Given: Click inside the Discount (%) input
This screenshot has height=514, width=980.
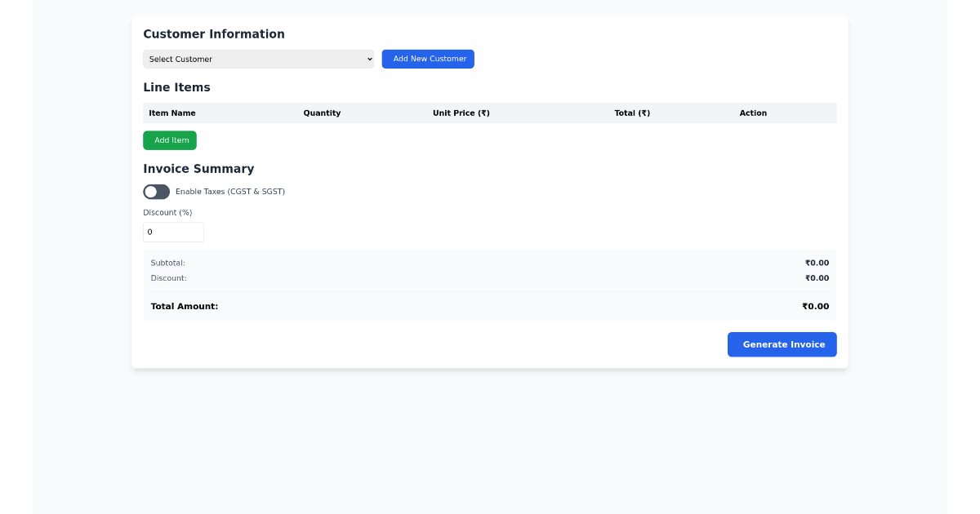Looking at the screenshot, I should (173, 232).
